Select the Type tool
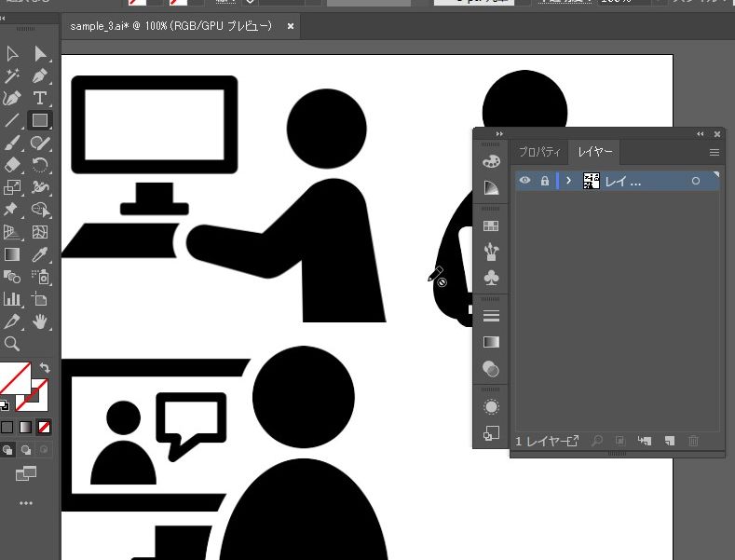The width and height of the screenshot is (735, 560). click(x=40, y=98)
